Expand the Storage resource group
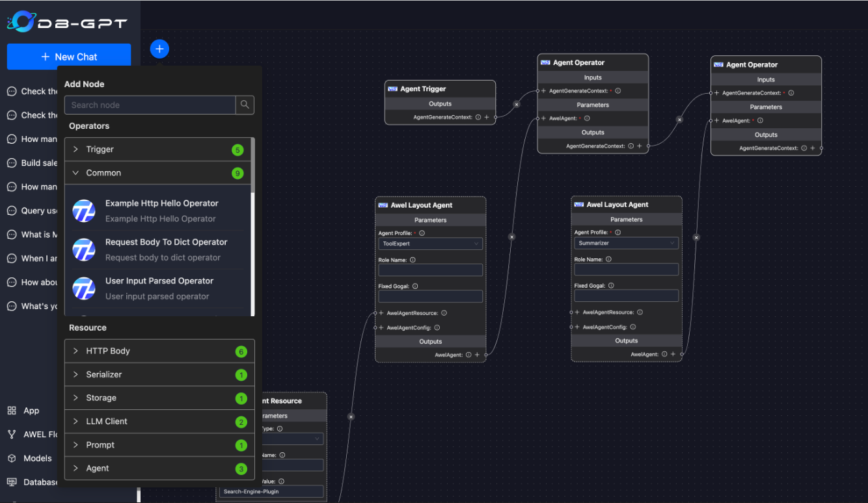The image size is (868, 503). click(159, 398)
